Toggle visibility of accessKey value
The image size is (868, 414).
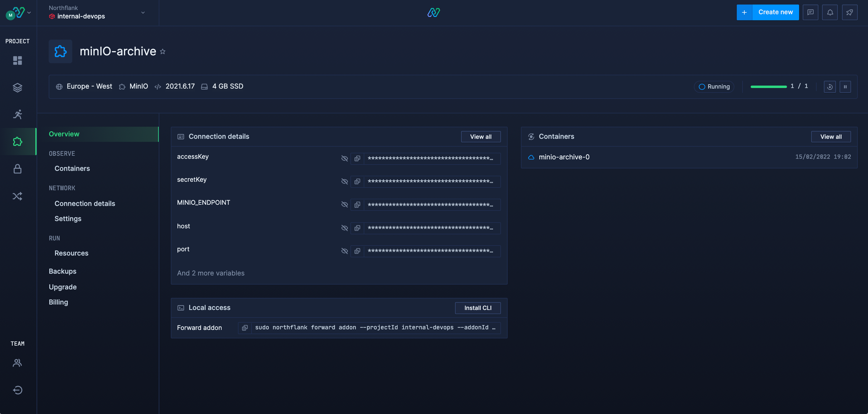[x=344, y=158]
